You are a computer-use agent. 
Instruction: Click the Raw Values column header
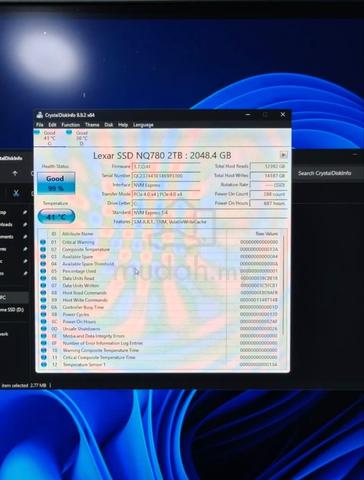[267, 234]
